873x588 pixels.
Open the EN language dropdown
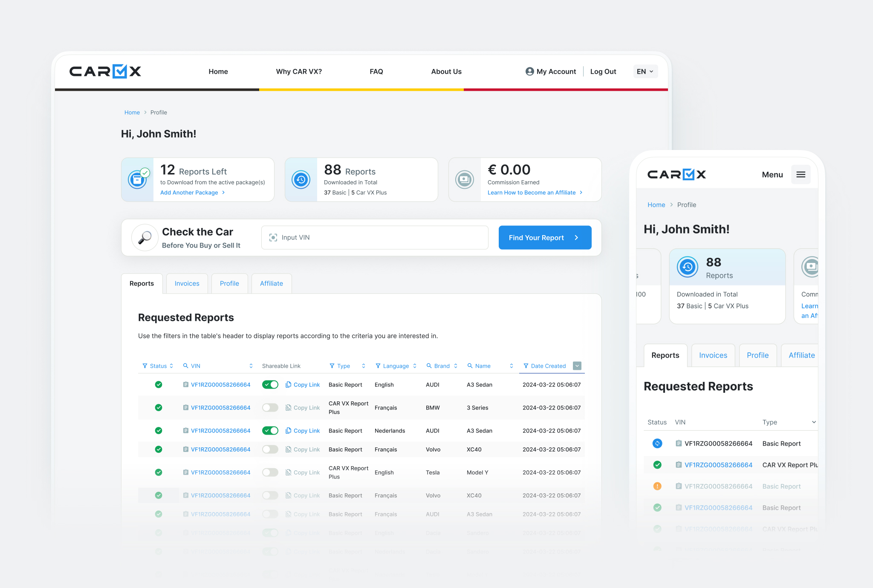[x=645, y=72]
